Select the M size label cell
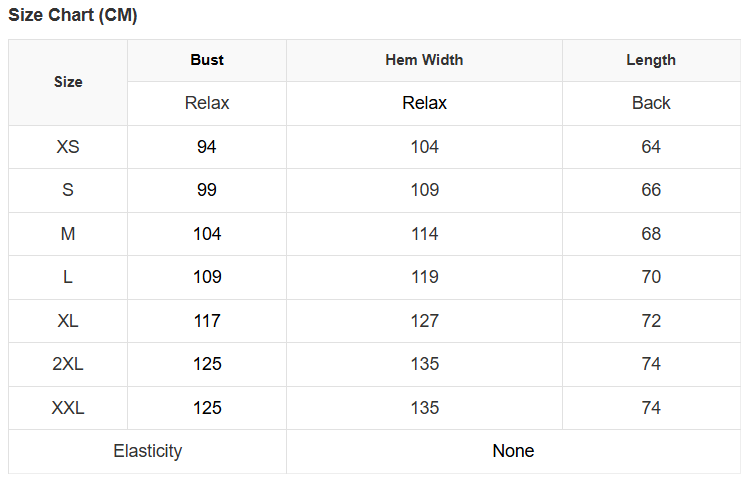The height and width of the screenshot is (486, 755). click(68, 234)
